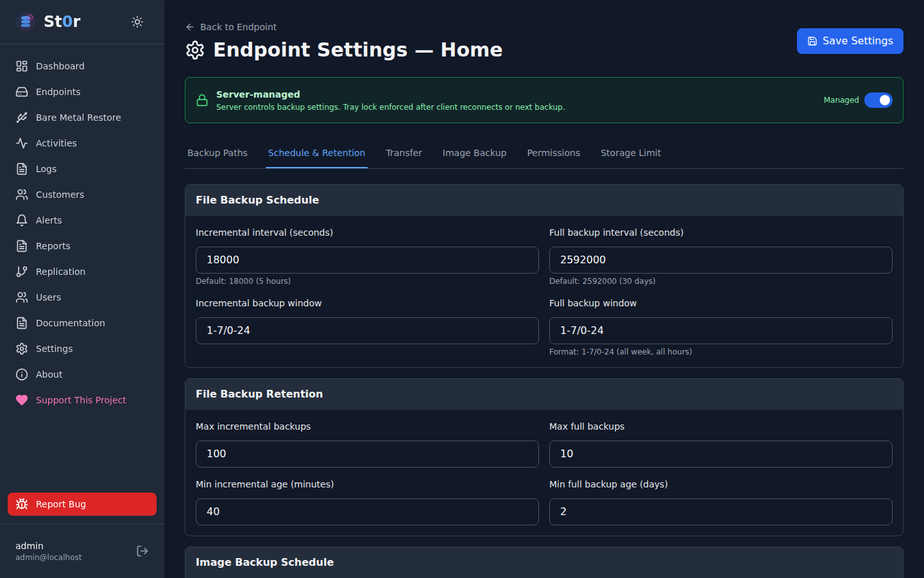
Task: Open Dashboard from the sidebar
Action: (60, 66)
